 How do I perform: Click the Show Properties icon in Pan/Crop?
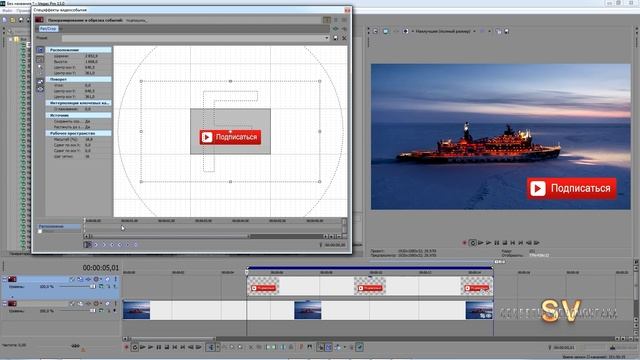click(40, 50)
